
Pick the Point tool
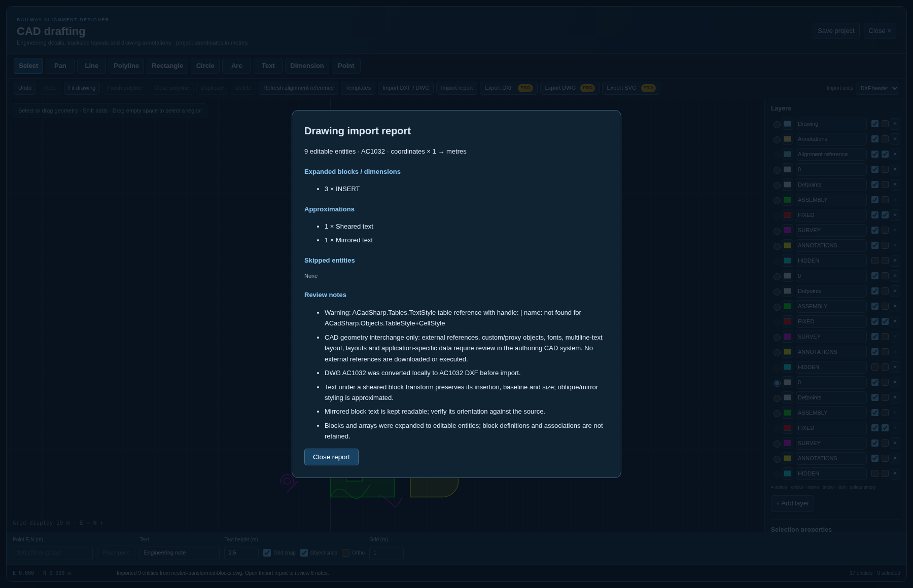pyautogui.click(x=346, y=66)
